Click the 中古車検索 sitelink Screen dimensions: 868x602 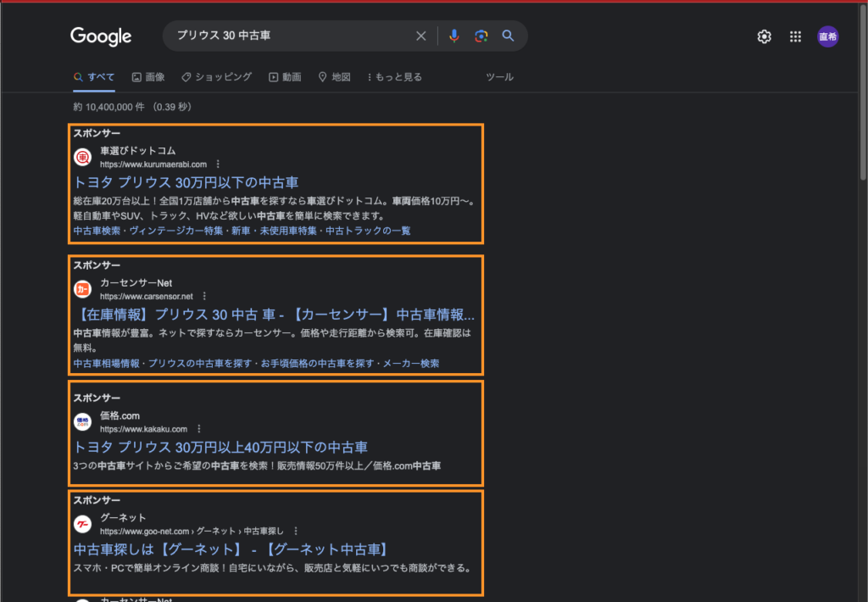(x=97, y=231)
